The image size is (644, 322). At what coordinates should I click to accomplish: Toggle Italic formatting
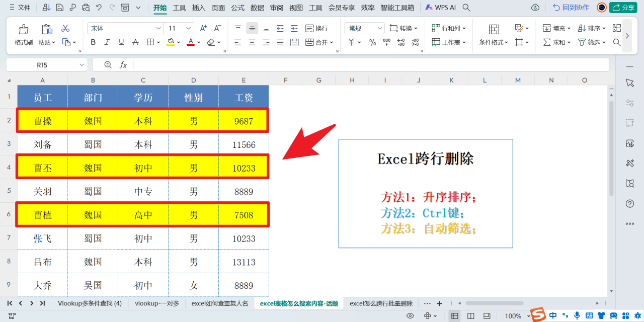coord(107,42)
